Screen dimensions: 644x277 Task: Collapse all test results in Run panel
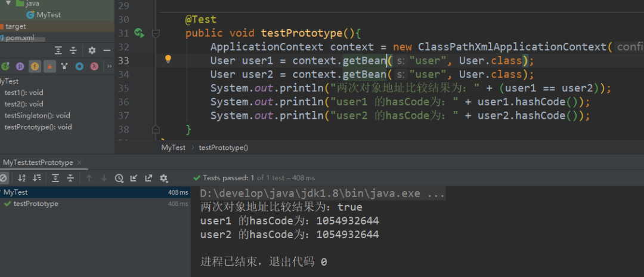click(70, 178)
